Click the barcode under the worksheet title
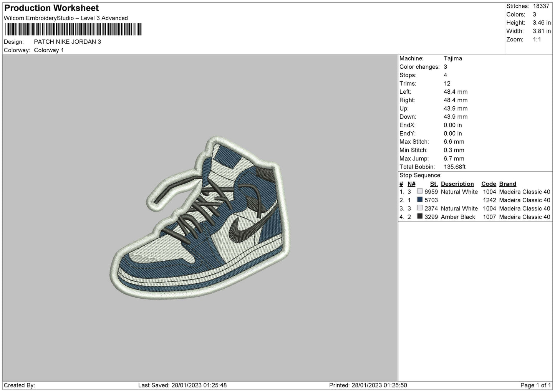This screenshot has width=555, height=392. click(x=73, y=29)
